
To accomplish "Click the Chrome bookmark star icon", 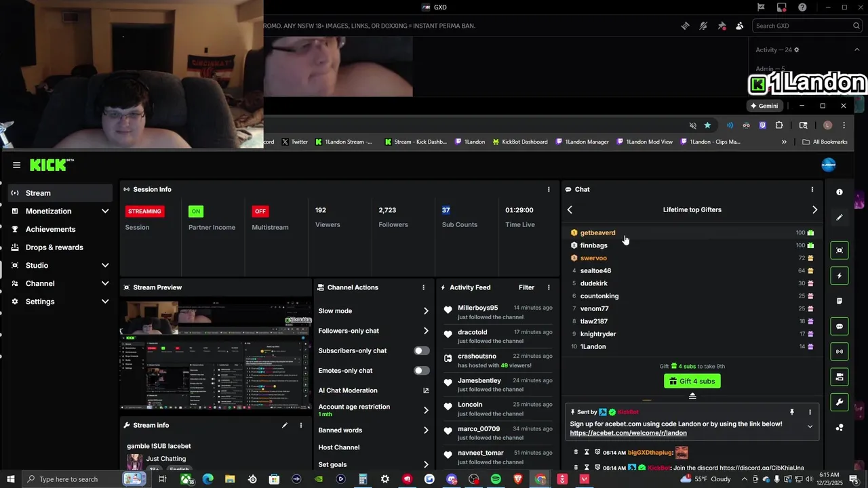I will pos(707,125).
